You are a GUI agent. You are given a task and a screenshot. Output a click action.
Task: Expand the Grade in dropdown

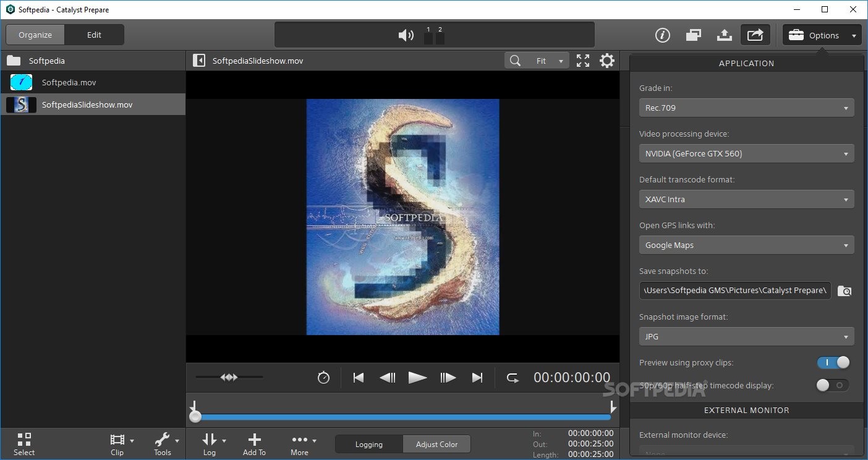click(x=747, y=108)
